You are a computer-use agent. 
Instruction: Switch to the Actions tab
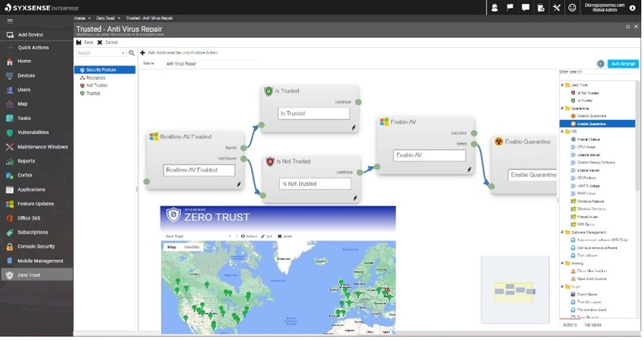click(x=570, y=325)
